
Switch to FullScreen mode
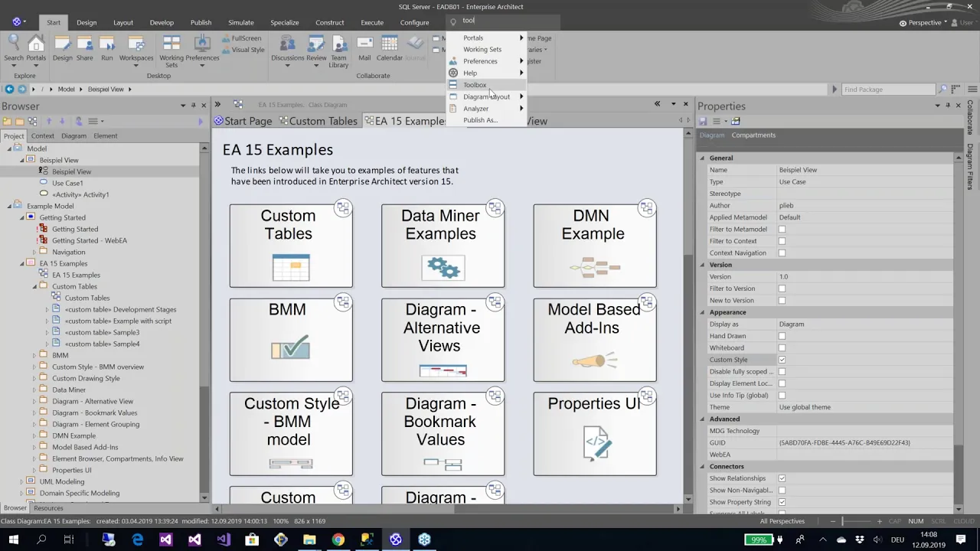[242, 38]
